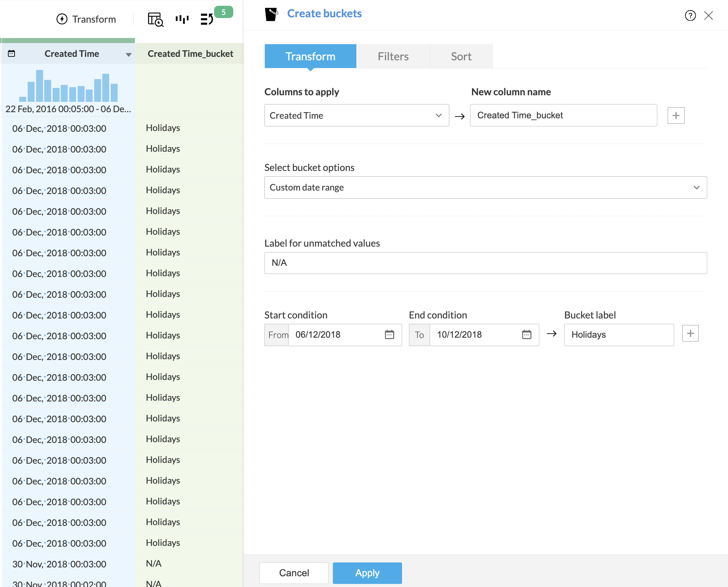The height and width of the screenshot is (587, 728).
Task: Click the Bucket label Holidays field
Action: click(x=618, y=335)
